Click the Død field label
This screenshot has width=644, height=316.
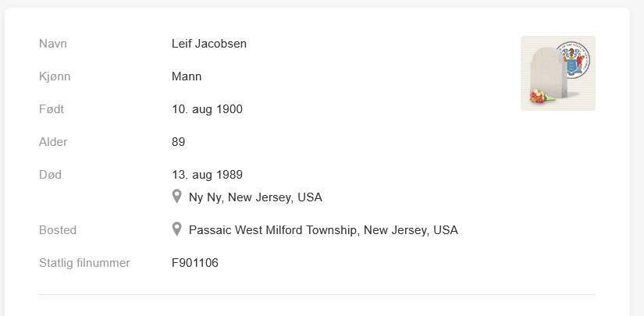(x=50, y=175)
